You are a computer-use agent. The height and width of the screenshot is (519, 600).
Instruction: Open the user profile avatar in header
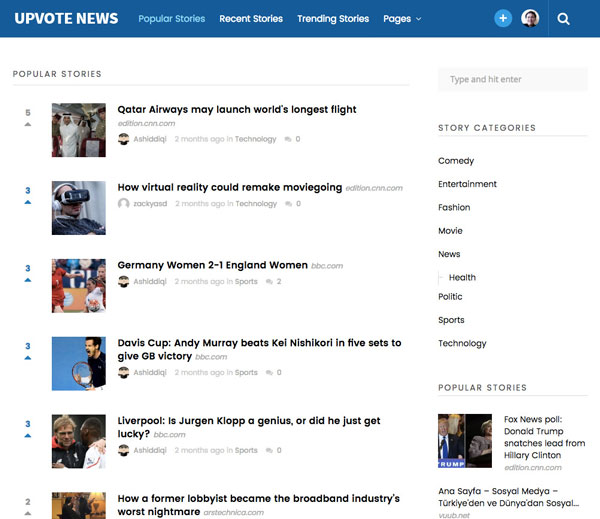pos(530,18)
